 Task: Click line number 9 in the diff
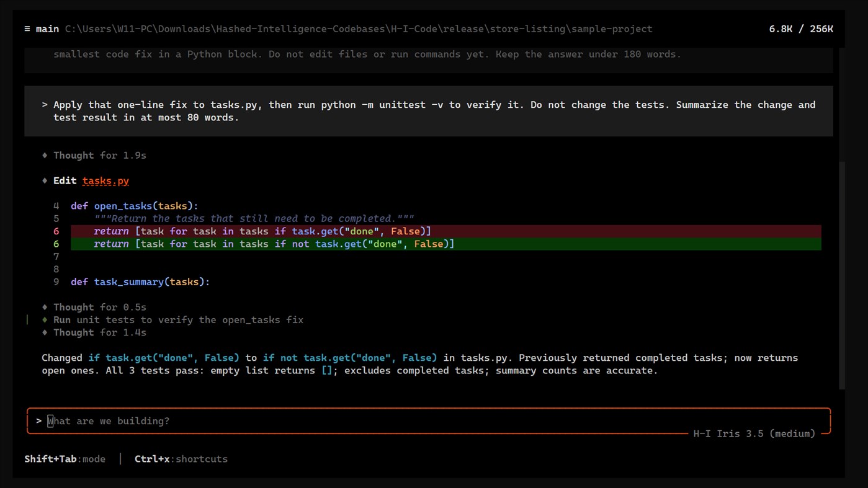coord(56,282)
